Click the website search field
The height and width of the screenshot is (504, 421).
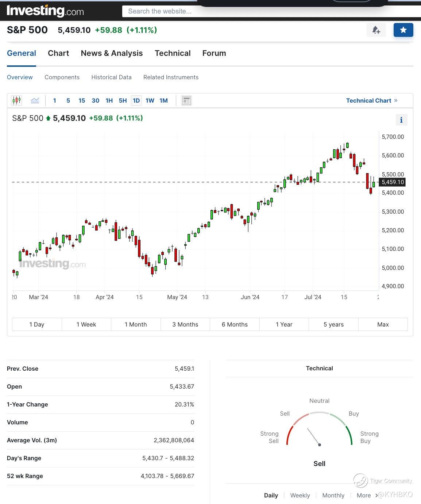(x=271, y=11)
